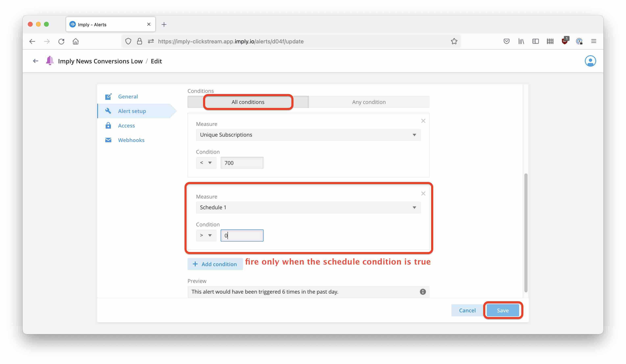Screen dimensions: 626x364
Task: Click the back arrow beside alert name
Action: click(x=35, y=61)
